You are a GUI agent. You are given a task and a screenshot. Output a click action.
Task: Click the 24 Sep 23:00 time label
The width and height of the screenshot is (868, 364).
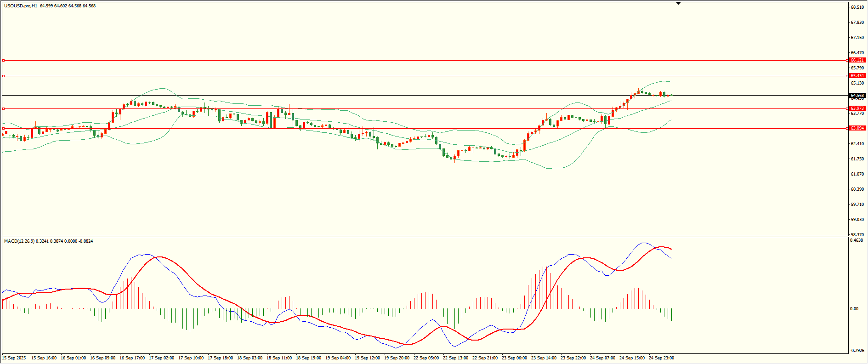pos(661,358)
